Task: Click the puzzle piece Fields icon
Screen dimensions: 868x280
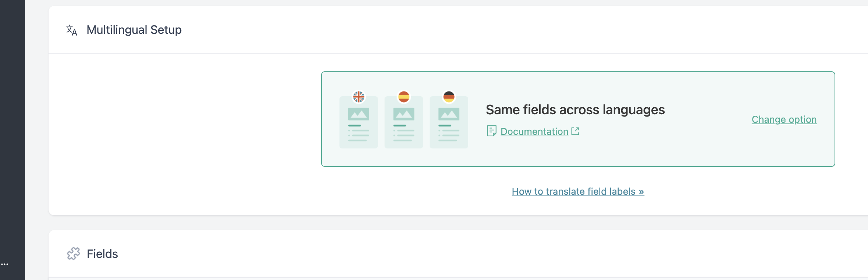Action: 73,254
